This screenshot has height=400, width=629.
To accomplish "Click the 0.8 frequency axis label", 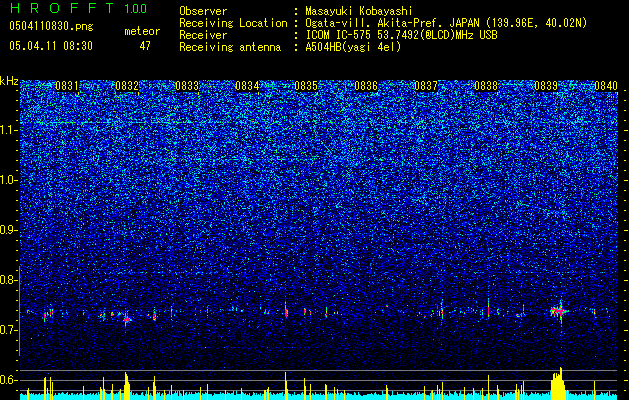I will (9, 280).
